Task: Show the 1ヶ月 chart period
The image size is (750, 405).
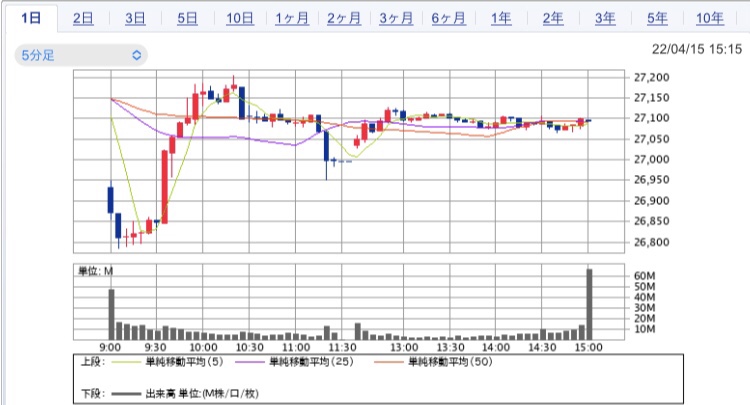Action: [x=292, y=19]
